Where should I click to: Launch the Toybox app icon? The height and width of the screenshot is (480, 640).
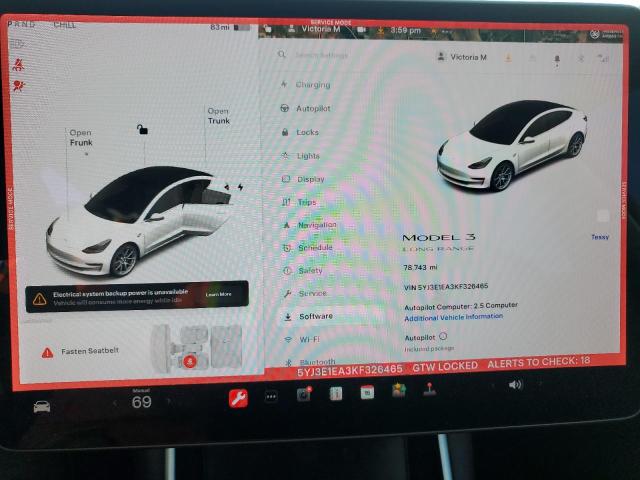[x=398, y=390]
